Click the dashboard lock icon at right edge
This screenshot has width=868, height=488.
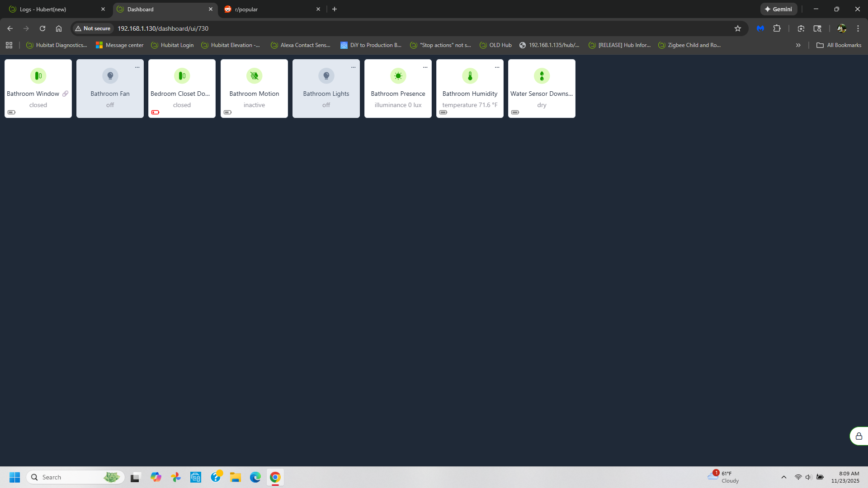[x=859, y=436]
